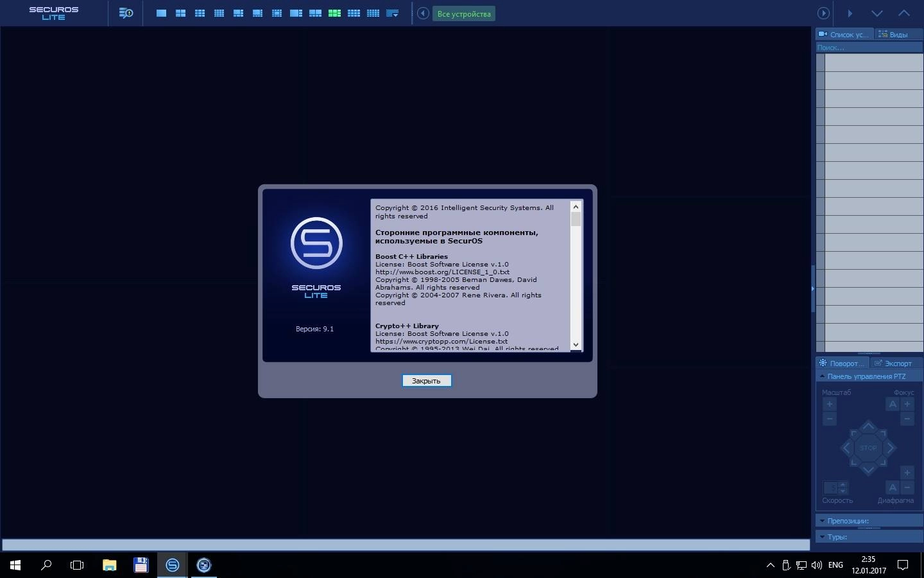Click the network tray icon
This screenshot has height=578, width=924.
pos(801,565)
